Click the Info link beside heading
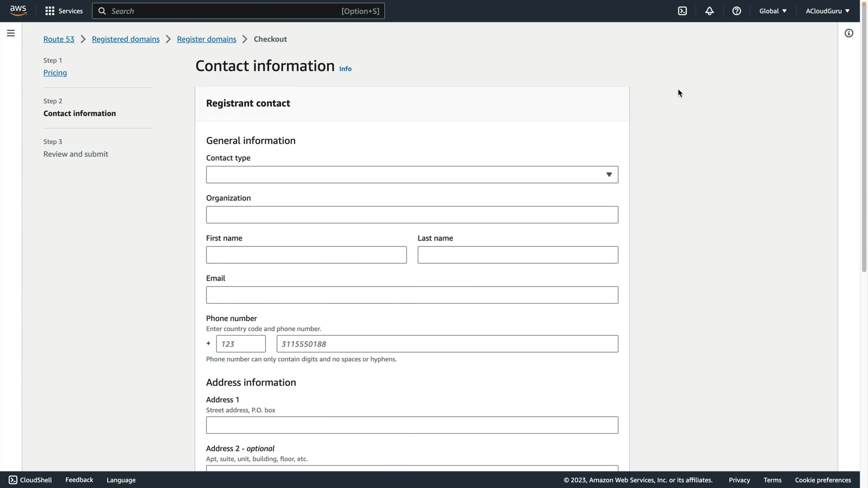 (345, 69)
